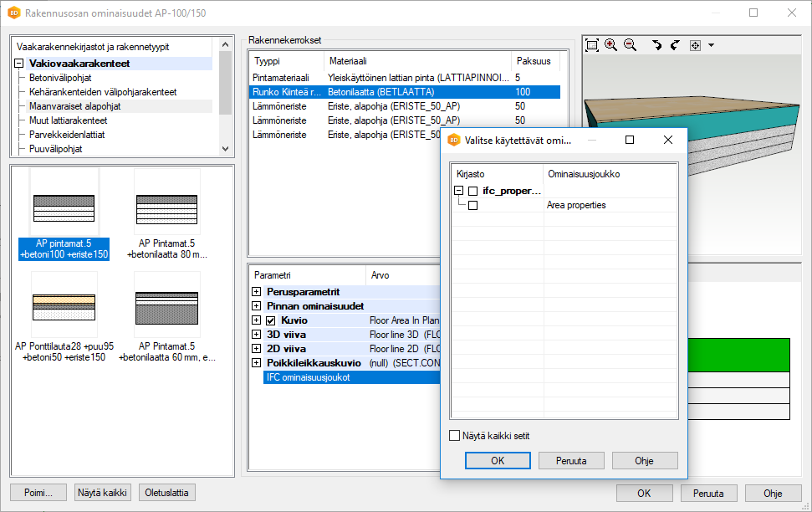Toggle the Kuvio checkbox
Screen dimensions: 812x512
click(x=271, y=320)
